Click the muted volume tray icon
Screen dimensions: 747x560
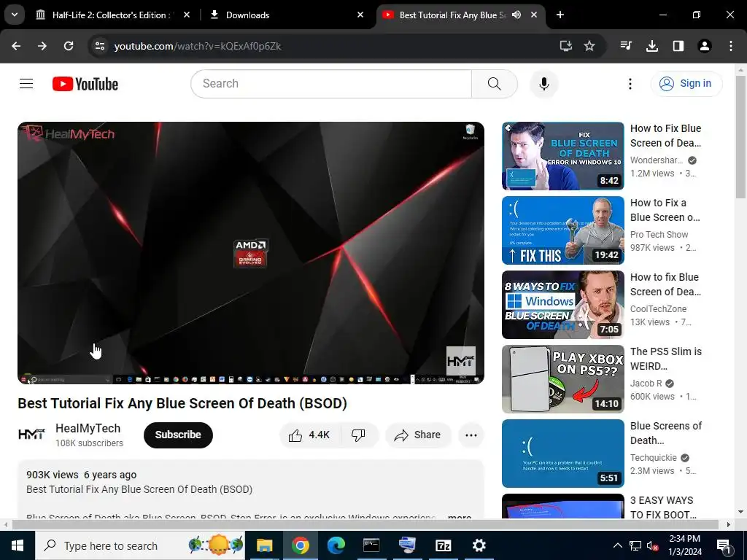click(x=652, y=545)
